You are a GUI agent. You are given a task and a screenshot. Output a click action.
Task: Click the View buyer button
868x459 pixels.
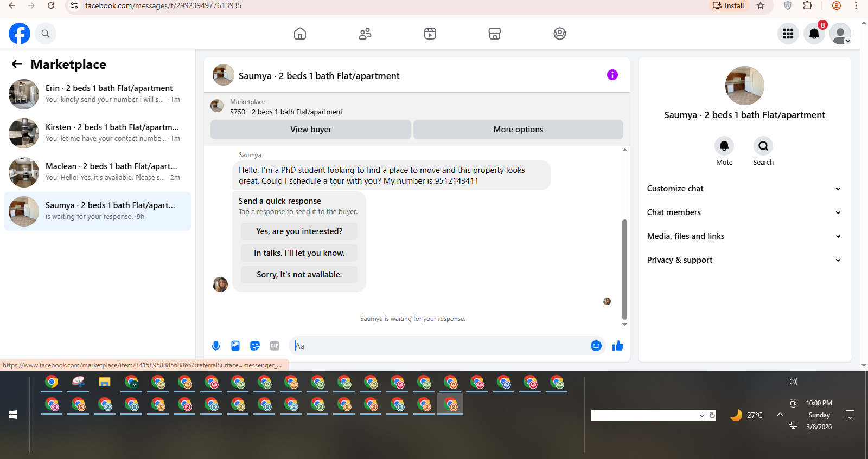tap(310, 130)
